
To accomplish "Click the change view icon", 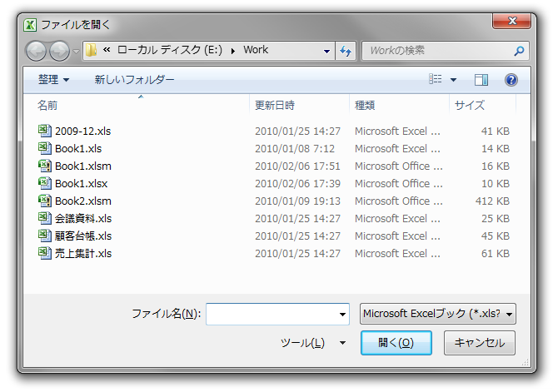I will pyautogui.click(x=436, y=80).
